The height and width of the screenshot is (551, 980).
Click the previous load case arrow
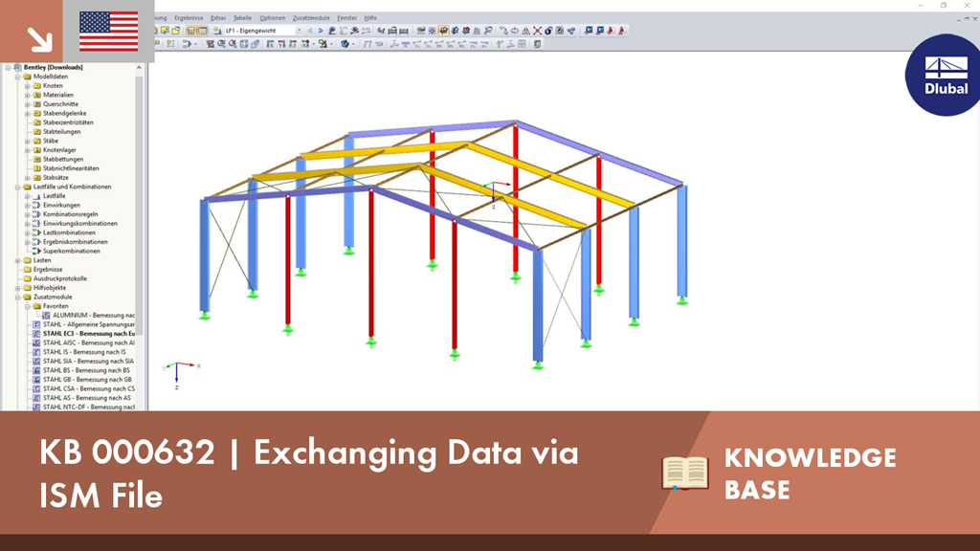pos(310,31)
